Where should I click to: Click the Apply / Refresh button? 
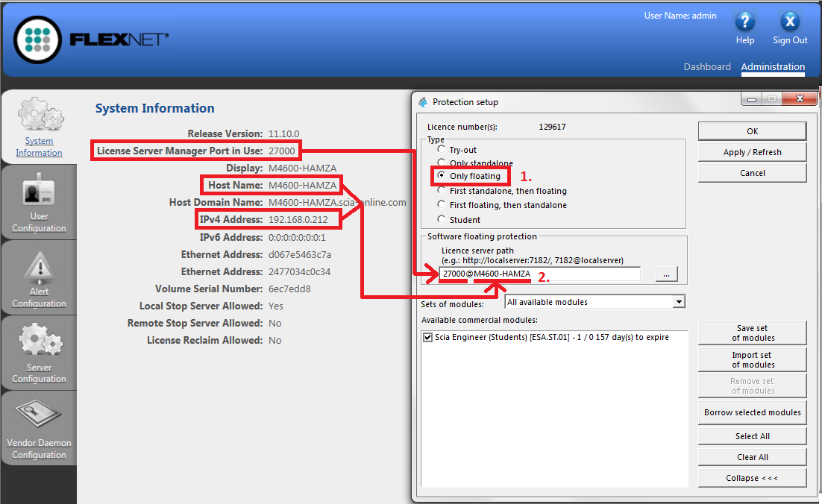(x=752, y=152)
